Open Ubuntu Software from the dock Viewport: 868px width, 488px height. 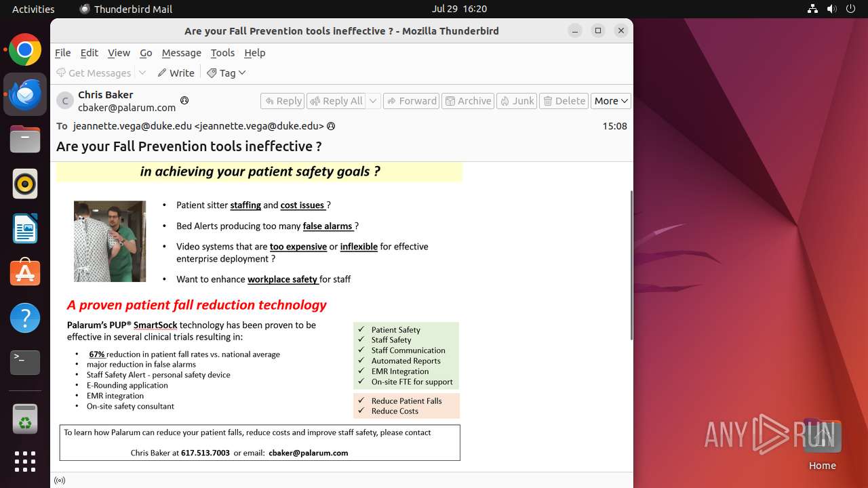click(25, 273)
